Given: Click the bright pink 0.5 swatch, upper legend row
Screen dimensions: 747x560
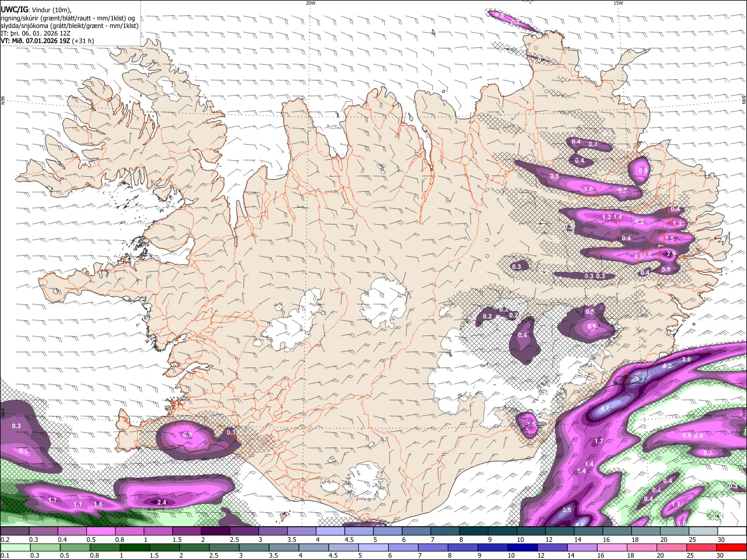Looking at the screenshot, I should coord(100,531).
